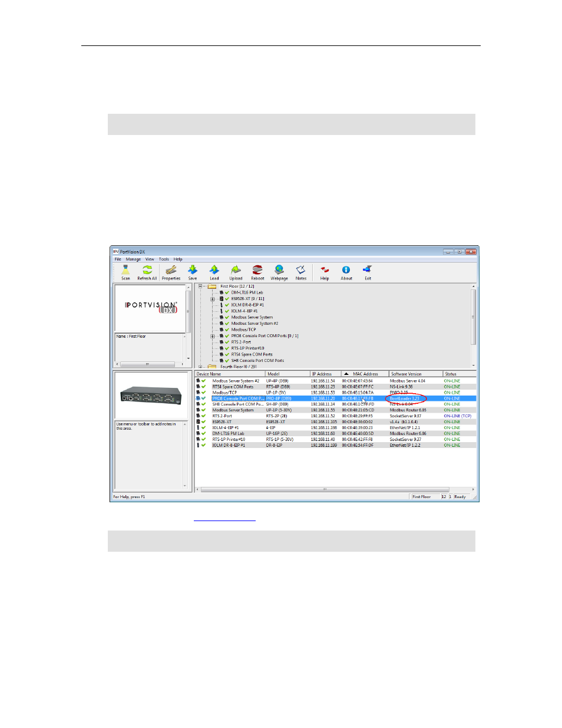Image resolution: width=562 pixels, height=728 pixels.
Task: Click ON-LINE (TCP) status cell
Action: (x=458, y=416)
